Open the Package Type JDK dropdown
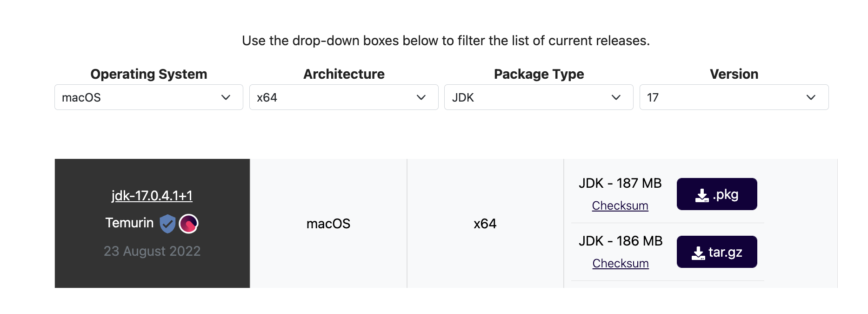The height and width of the screenshot is (314, 868). pos(539,97)
